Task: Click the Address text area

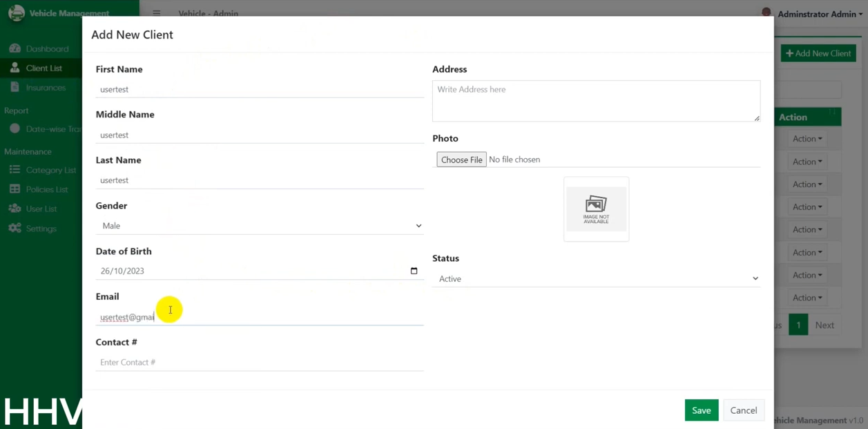Action: coord(596,101)
